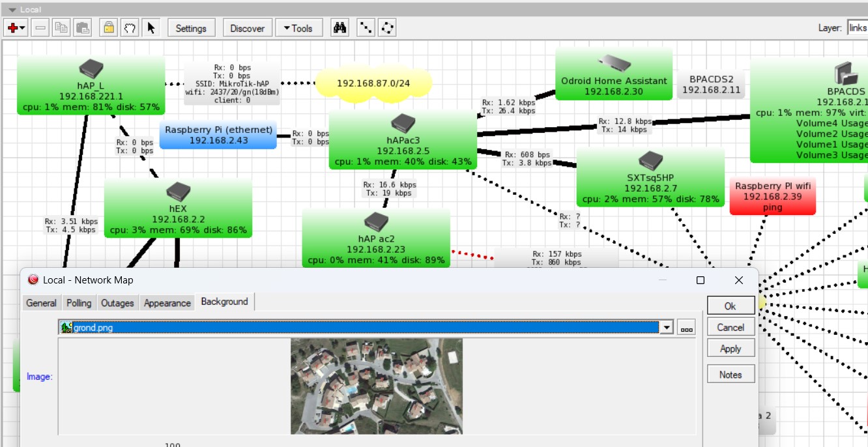Click the remove (minus) toolbar icon
This screenshot has height=447, width=868.
click(40, 28)
